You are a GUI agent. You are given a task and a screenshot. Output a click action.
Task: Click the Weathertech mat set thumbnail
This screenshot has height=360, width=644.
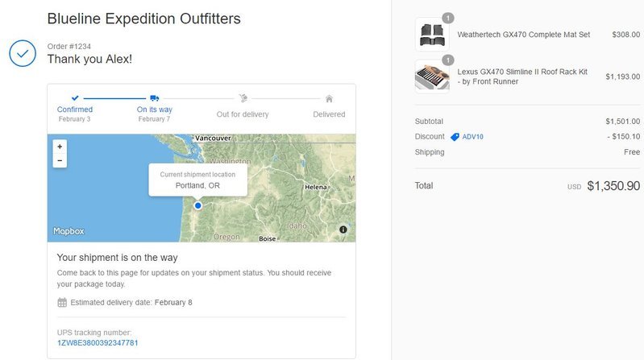pyautogui.click(x=432, y=35)
